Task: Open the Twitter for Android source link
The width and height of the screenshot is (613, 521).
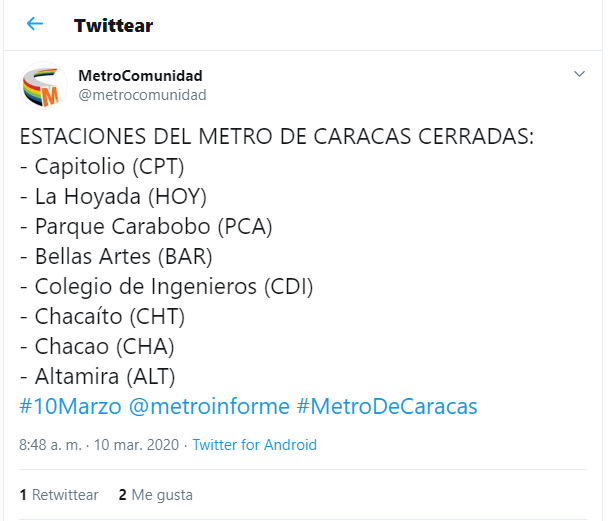Action: [x=255, y=445]
